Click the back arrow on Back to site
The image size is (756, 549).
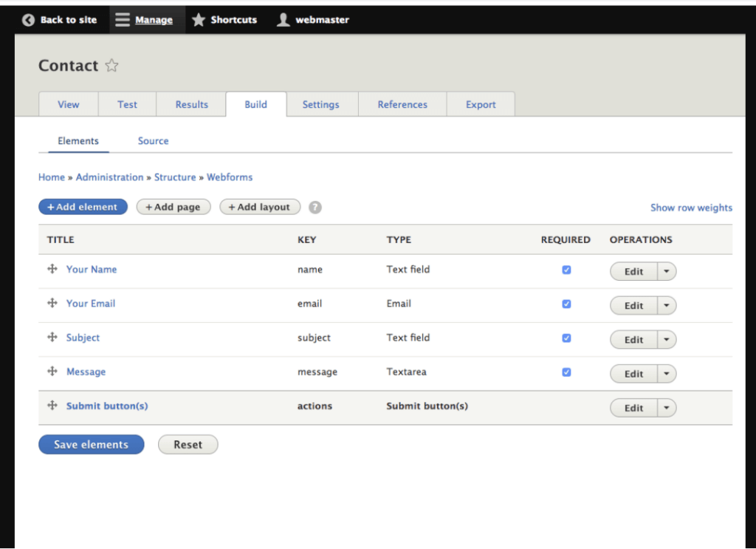coord(27,19)
